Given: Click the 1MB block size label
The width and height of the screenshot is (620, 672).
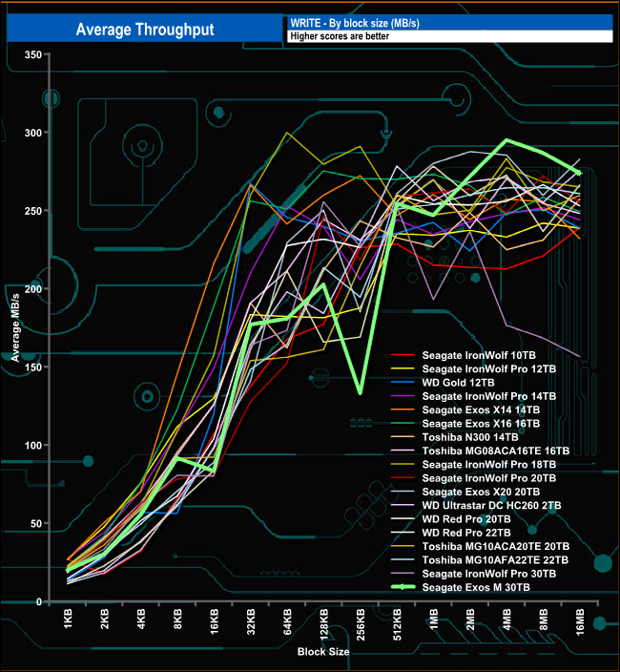Looking at the screenshot, I should 434,619.
